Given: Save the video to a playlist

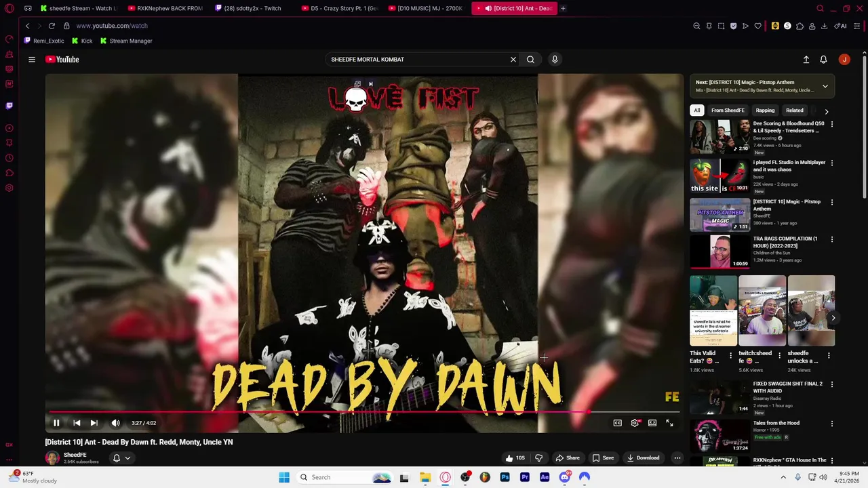Looking at the screenshot, I should [603, 458].
